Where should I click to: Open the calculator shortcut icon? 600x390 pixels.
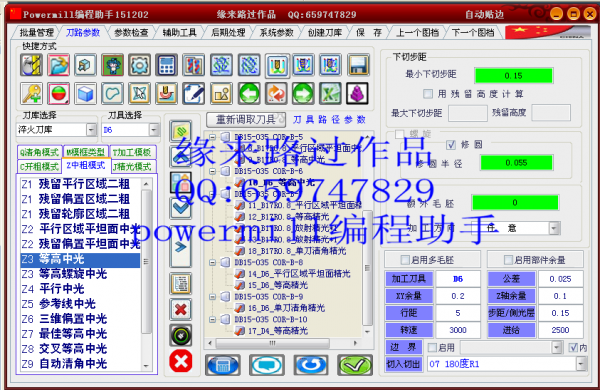(166, 65)
